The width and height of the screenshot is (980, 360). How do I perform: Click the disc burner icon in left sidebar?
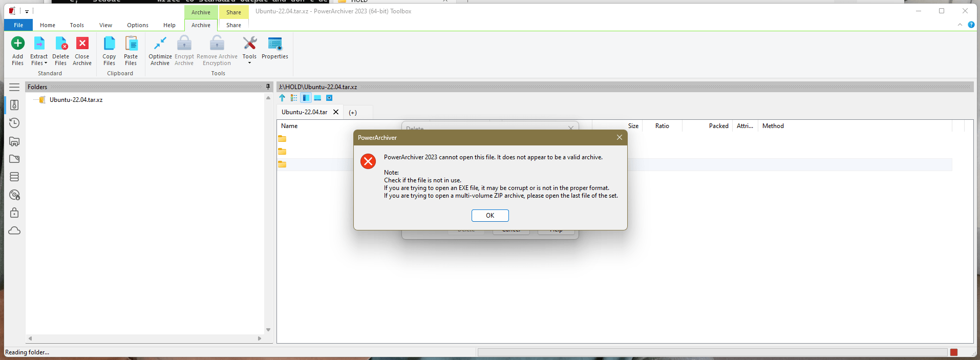(14, 195)
